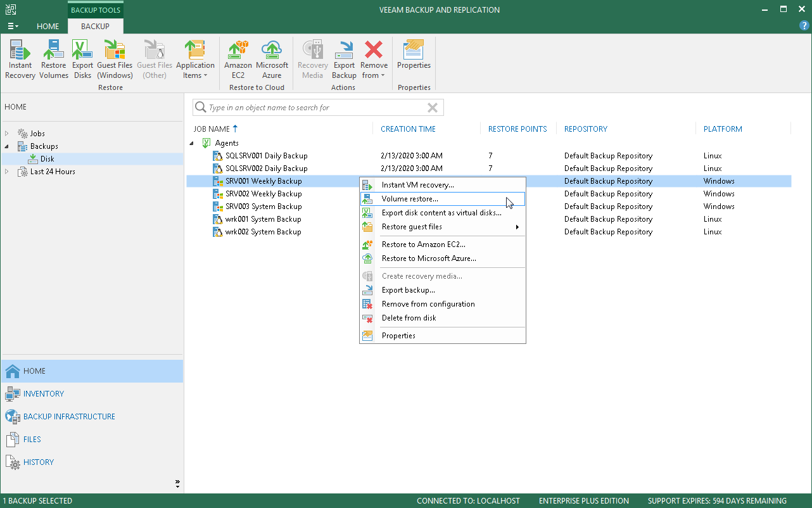
Task: Click the object name search field
Action: pyautogui.click(x=317, y=108)
